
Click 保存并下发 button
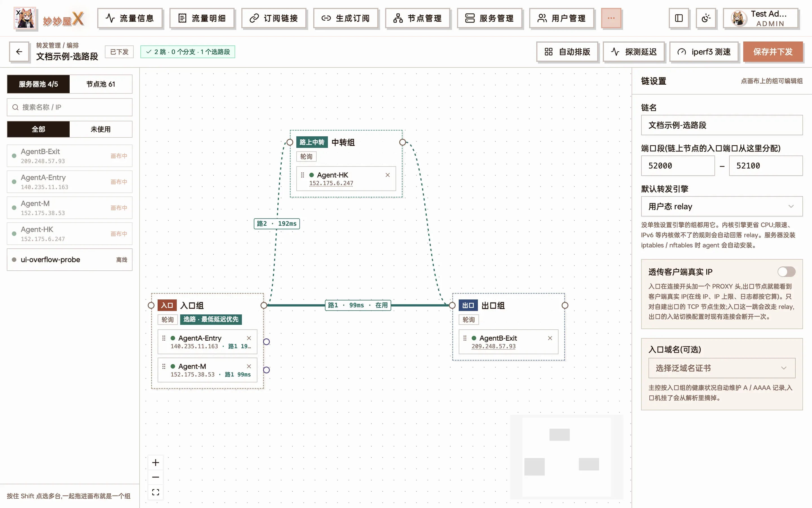click(x=773, y=52)
